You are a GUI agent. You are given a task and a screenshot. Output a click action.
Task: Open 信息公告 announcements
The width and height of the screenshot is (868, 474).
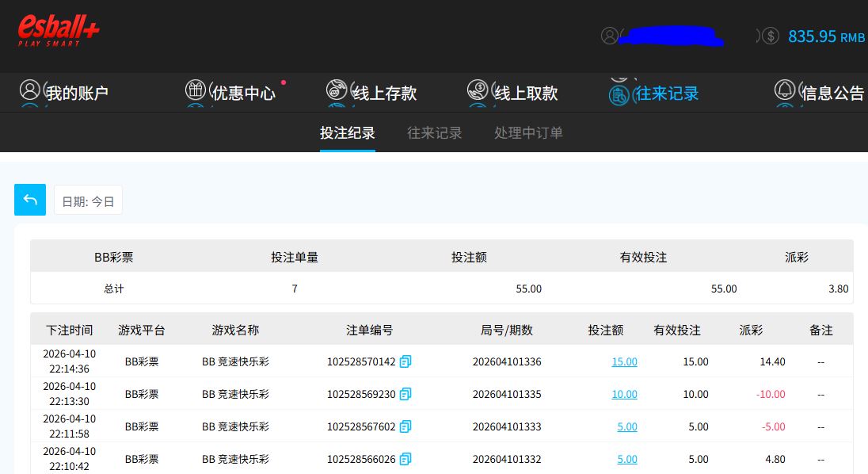(x=820, y=93)
